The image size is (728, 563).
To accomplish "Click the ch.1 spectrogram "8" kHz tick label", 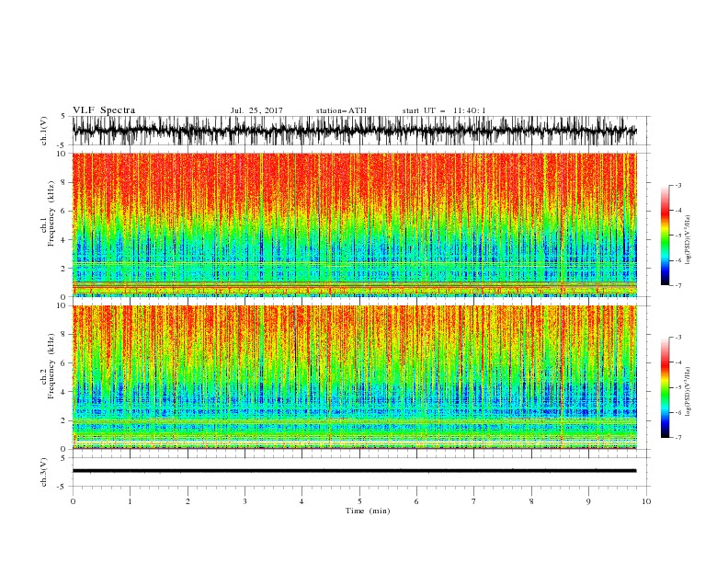I will pos(64,182).
